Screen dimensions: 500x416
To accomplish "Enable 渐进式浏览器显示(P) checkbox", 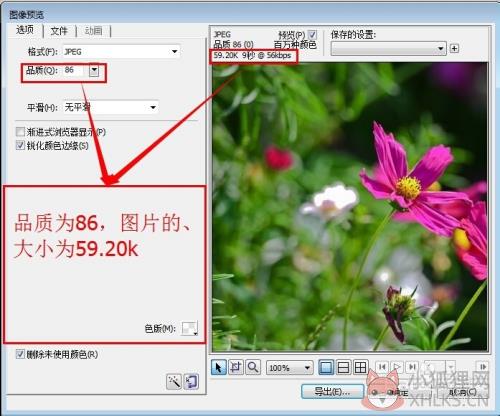I will (x=20, y=132).
